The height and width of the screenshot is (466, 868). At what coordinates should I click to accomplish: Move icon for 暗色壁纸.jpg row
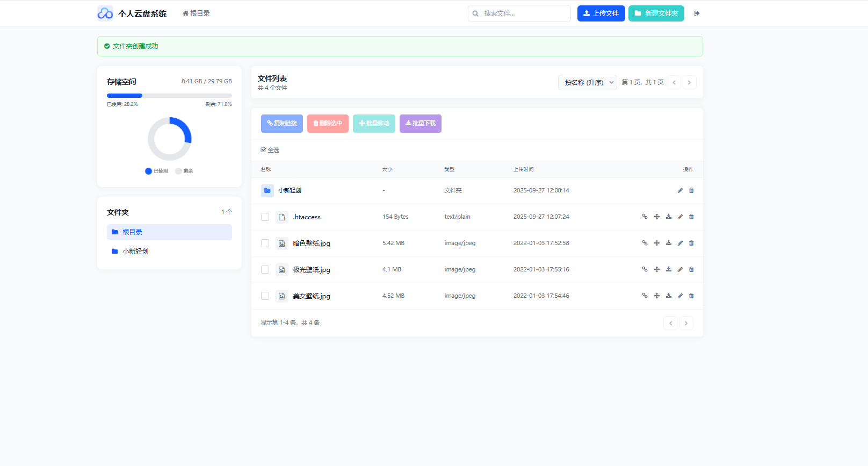pos(656,243)
